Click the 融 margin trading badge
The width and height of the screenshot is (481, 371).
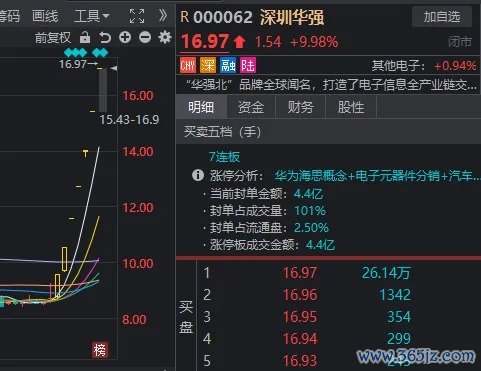[x=228, y=65]
